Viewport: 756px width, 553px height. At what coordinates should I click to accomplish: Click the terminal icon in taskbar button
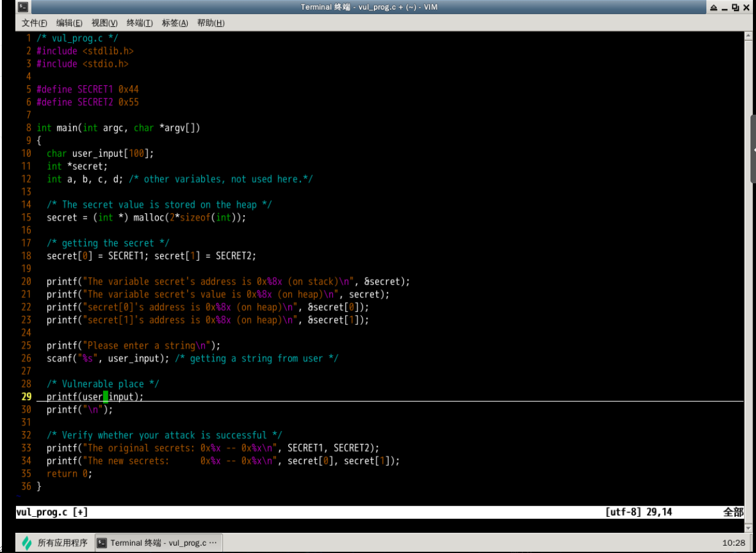pyautogui.click(x=102, y=543)
